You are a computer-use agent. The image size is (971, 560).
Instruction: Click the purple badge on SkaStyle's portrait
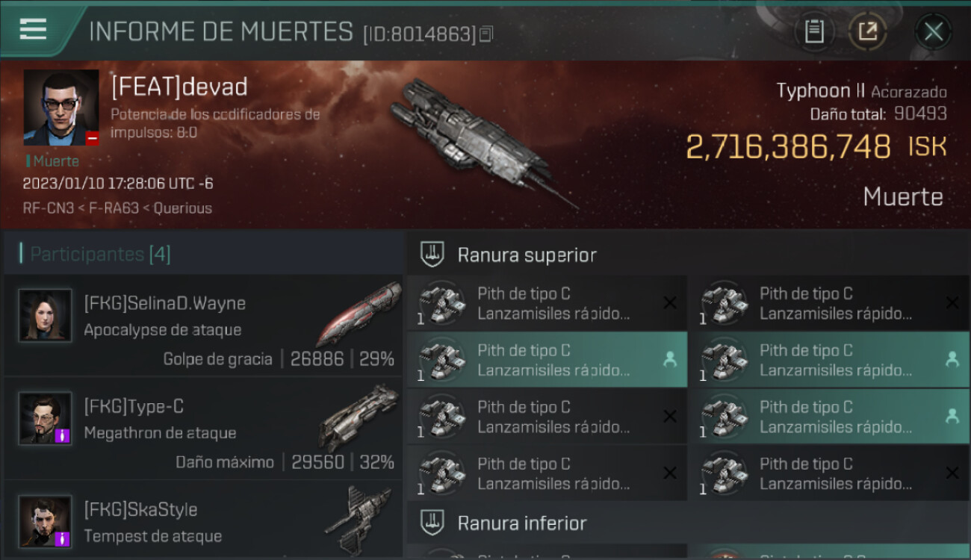tap(63, 538)
